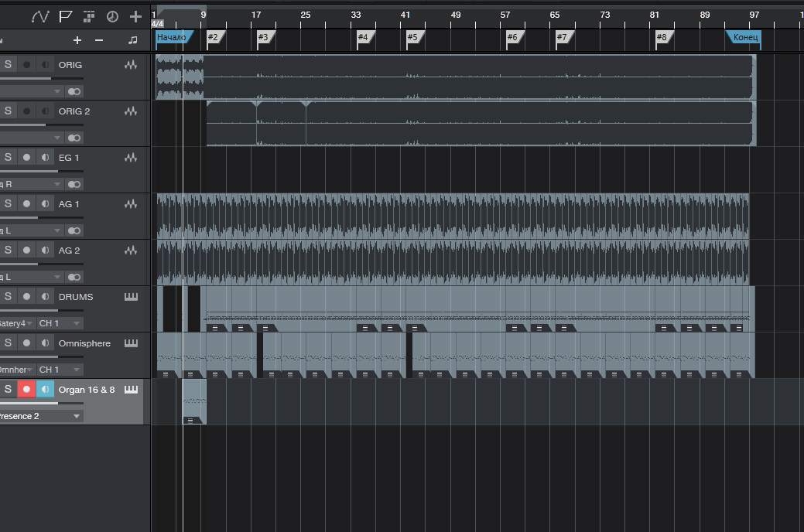Adjust the ORIG track volume slider
Image resolution: width=804 pixels, height=532 pixels.
(41, 78)
